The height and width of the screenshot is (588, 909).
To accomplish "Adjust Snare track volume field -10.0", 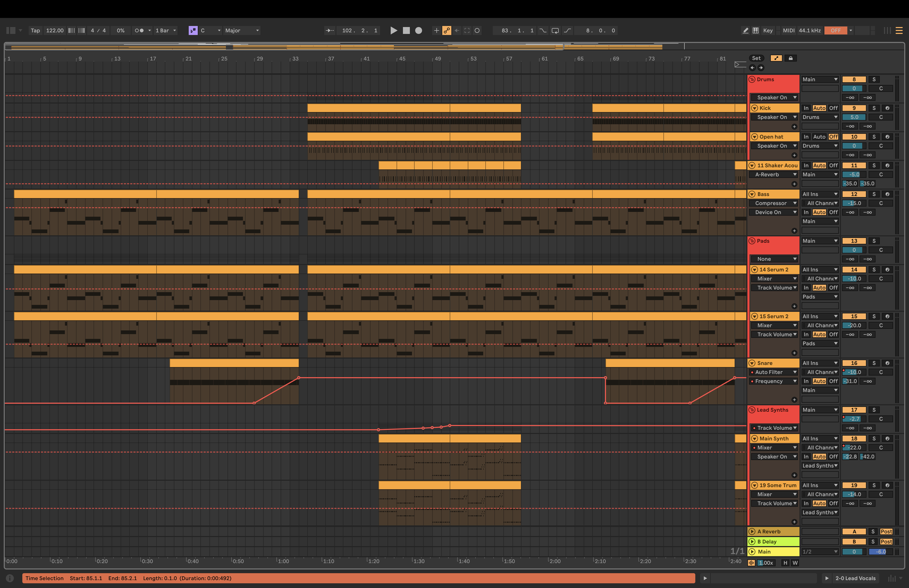I will coord(854,372).
